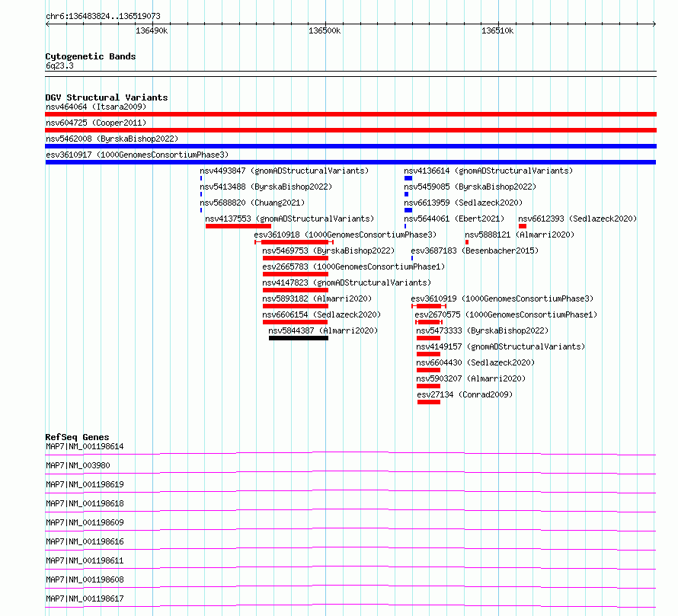Click the 136490k ruler tick label
Viewport: 678px width, 616px height.
click(152, 30)
